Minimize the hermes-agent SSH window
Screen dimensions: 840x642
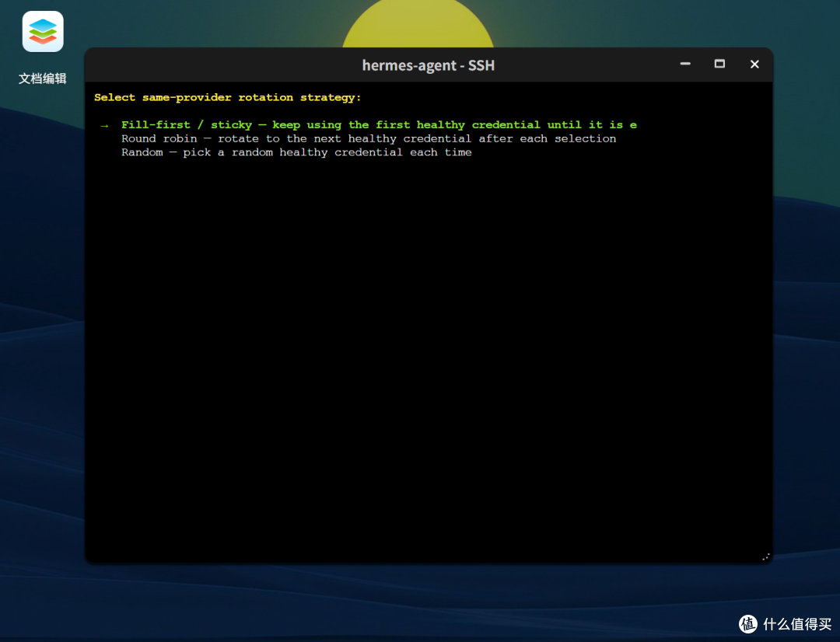[685, 65]
